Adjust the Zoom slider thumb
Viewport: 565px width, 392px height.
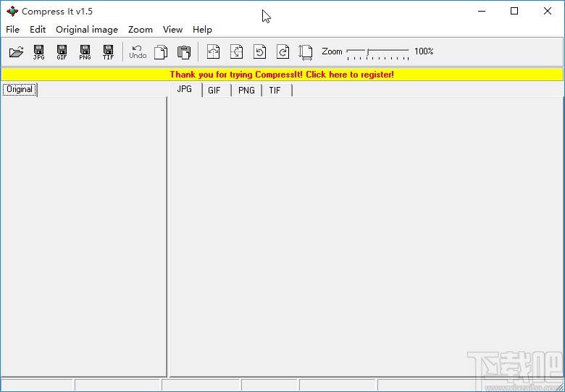tap(367, 52)
